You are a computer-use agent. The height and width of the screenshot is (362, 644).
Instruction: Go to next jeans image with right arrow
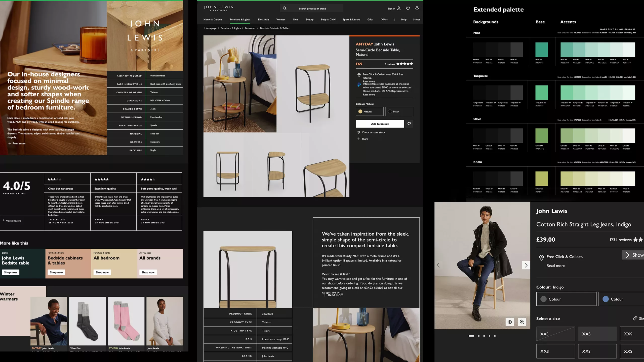point(526,265)
